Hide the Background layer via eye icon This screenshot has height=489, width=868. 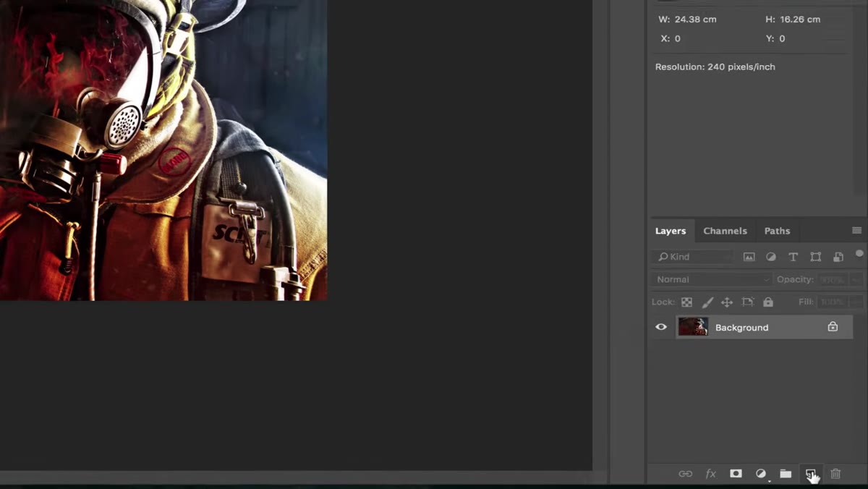(661, 327)
